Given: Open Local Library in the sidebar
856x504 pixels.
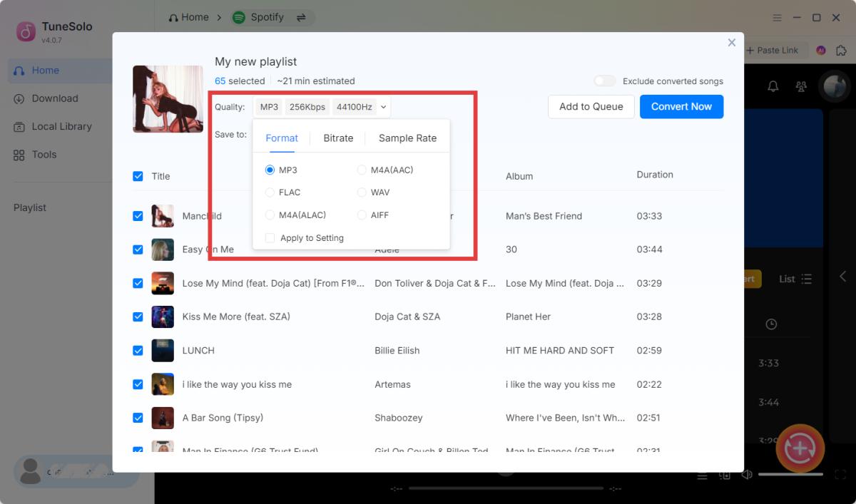Looking at the screenshot, I should point(60,126).
